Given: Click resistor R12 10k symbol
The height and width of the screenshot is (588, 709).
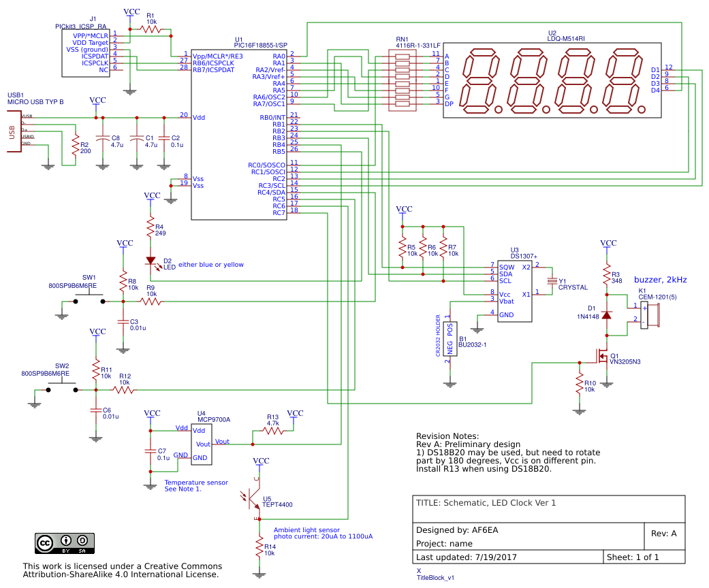Looking at the screenshot, I should pos(124,389).
